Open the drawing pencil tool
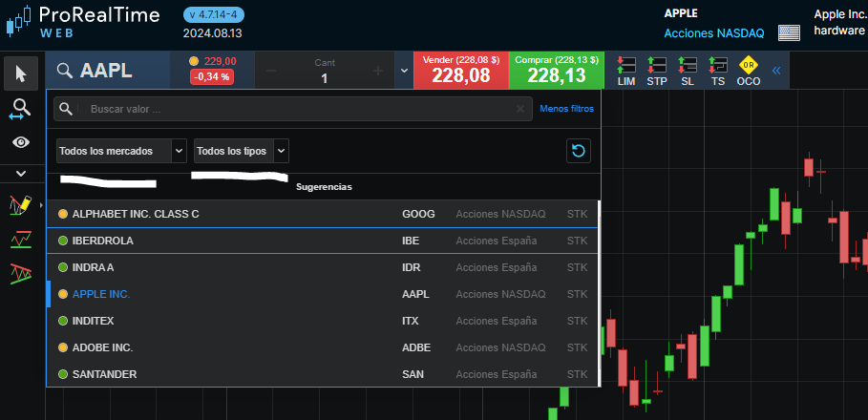The height and width of the screenshot is (420, 868). [x=21, y=205]
